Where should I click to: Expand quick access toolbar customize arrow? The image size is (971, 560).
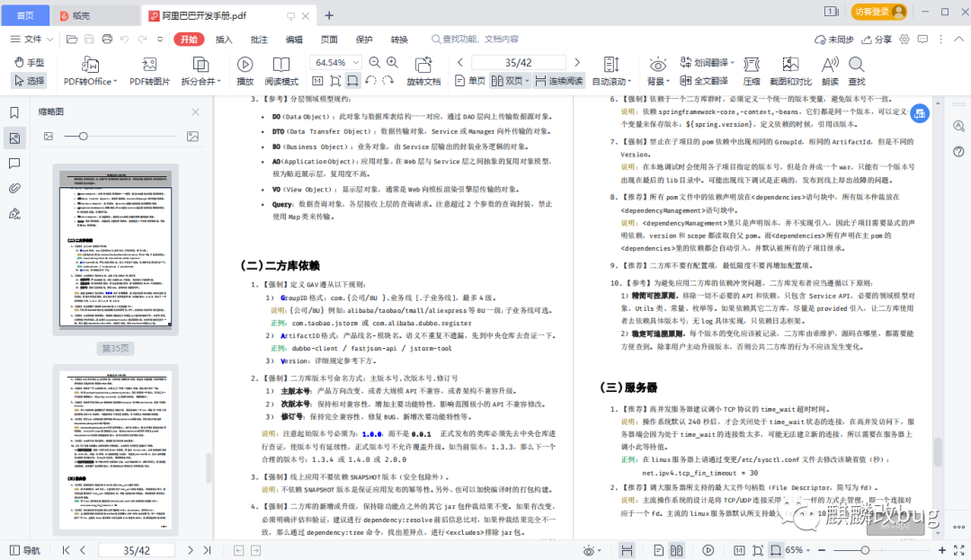pyautogui.click(x=160, y=39)
